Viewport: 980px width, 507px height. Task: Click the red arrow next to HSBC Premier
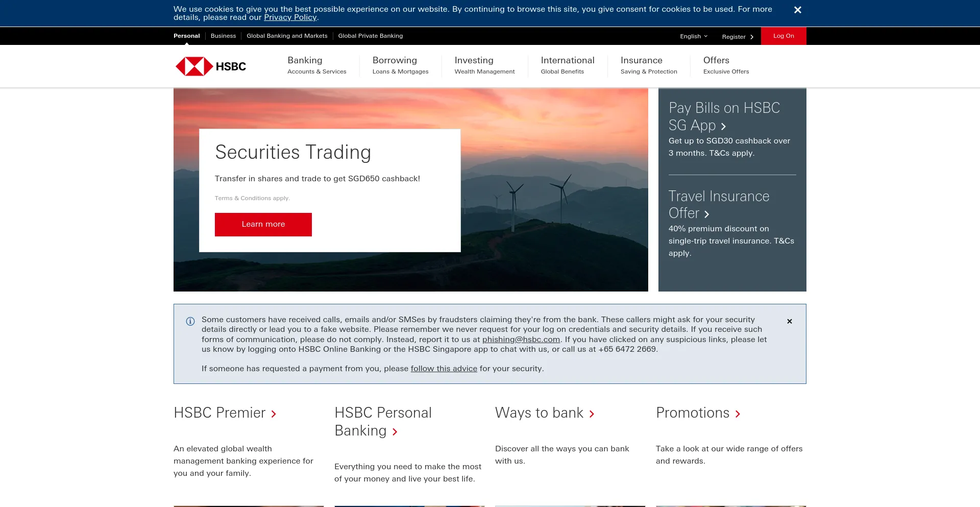pyautogui.click(x=274, y=414)
